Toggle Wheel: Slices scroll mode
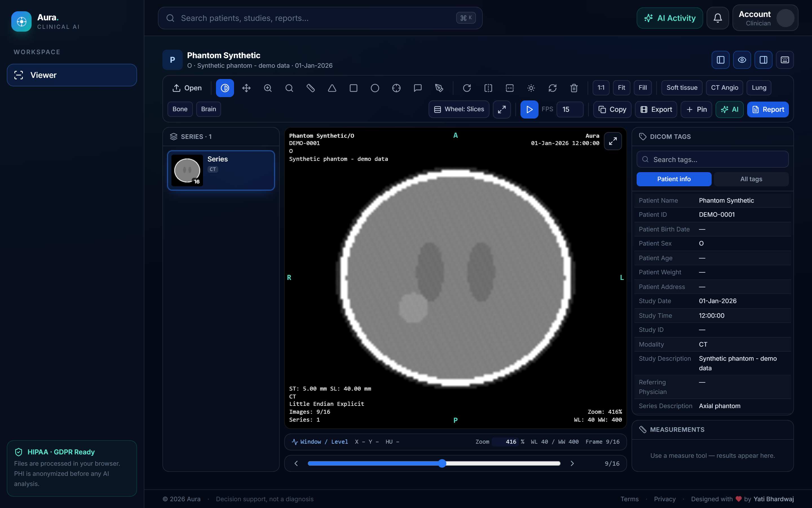This screenshot has width=812, height=508. click(459, 109)
